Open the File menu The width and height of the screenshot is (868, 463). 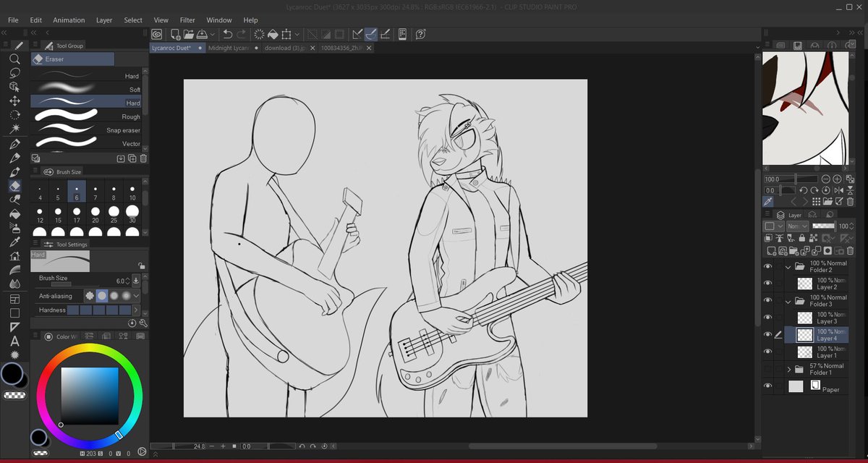click(x=13, y=20)
